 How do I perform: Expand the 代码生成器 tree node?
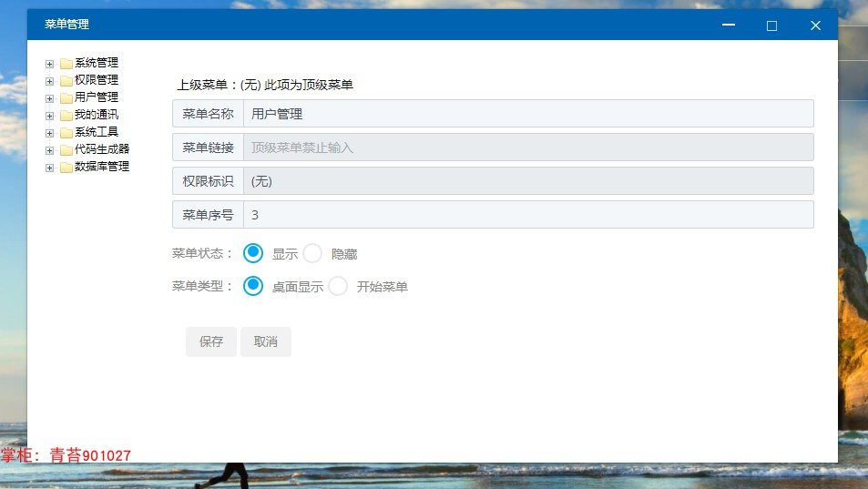coord(49,150)
